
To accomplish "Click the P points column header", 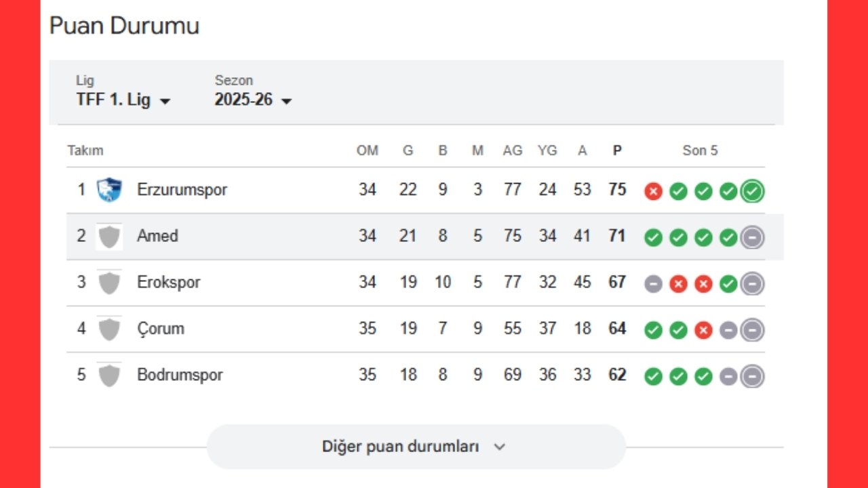I will click(x=617, y=150).
